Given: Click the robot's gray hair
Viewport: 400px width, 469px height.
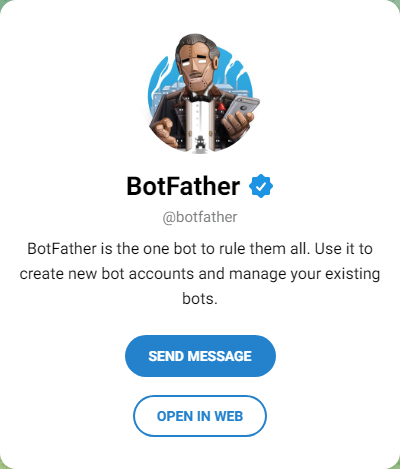Looking at the screenshot, I should 197,45.
